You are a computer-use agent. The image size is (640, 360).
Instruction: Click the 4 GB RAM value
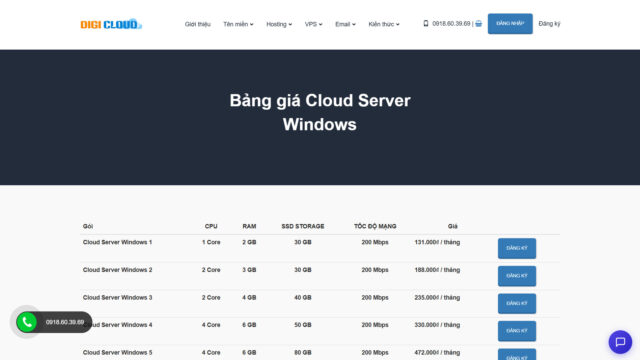(249, 298)
